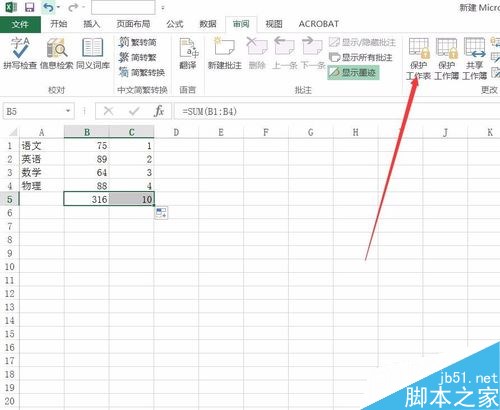Click 共享工作簿 share workbook
Screen dimensions: 500x410
tap(474, 58)
